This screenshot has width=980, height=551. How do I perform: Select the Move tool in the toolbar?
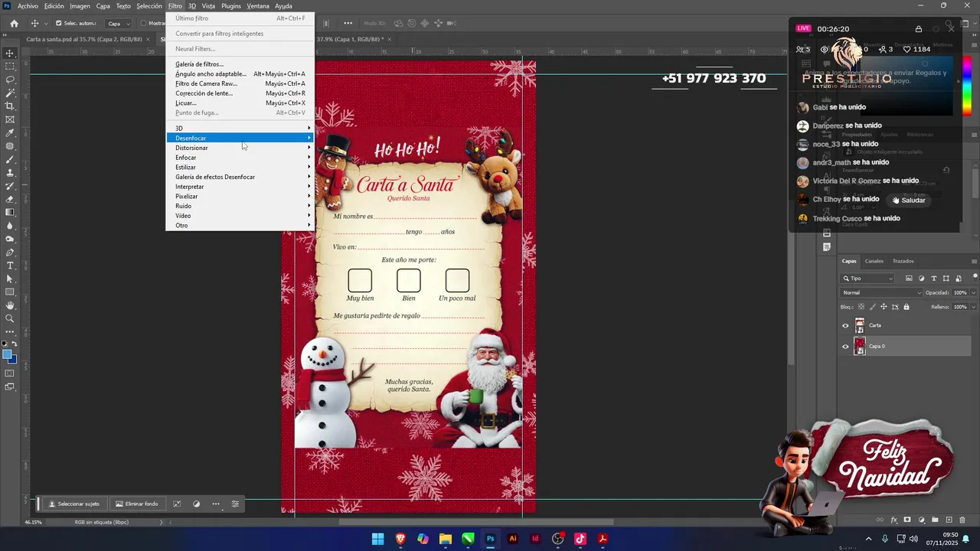[x=10, y=53]
